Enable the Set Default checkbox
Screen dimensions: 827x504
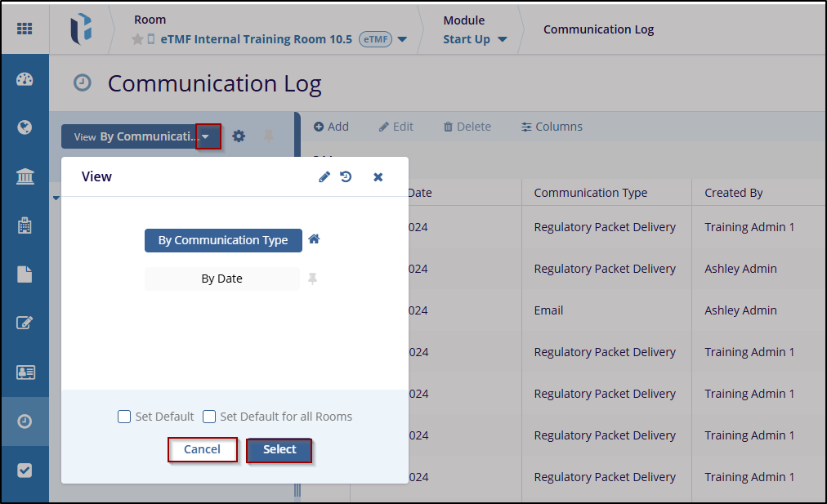[x=124, y=417]
